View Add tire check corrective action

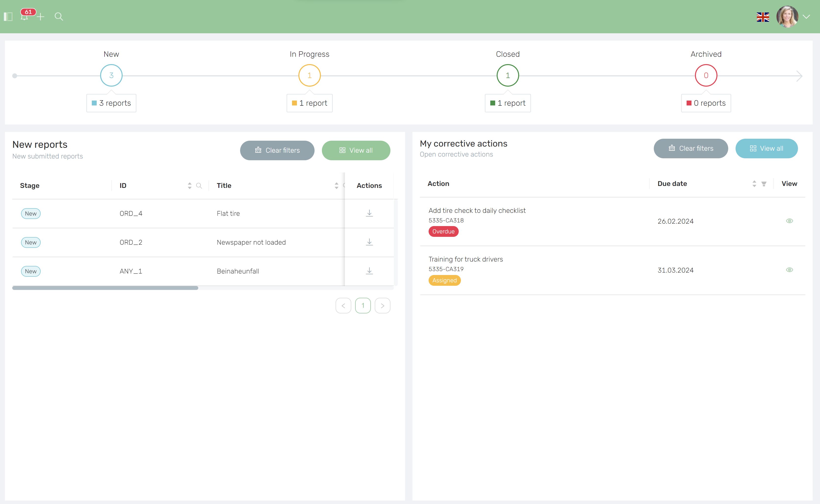(x=789, y=221)
